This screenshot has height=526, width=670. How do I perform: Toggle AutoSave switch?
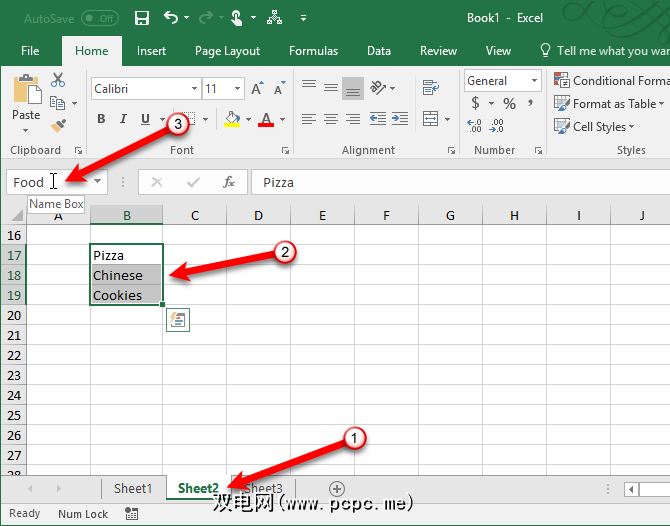point(99,18)
